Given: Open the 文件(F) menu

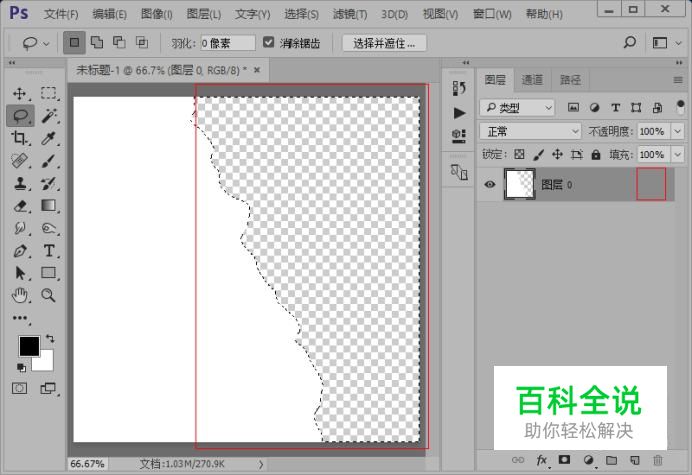Looking at the screenshot, I should [61, 14].
